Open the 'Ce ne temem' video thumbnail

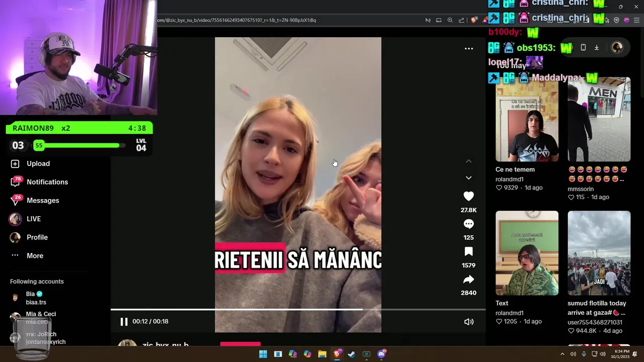click(x=527, y=119)
